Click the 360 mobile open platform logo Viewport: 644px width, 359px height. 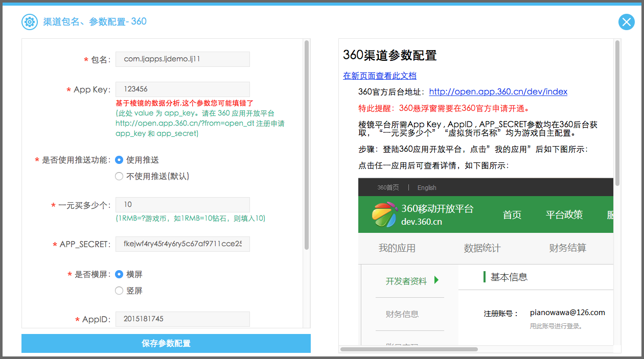(x=384, y=214)
